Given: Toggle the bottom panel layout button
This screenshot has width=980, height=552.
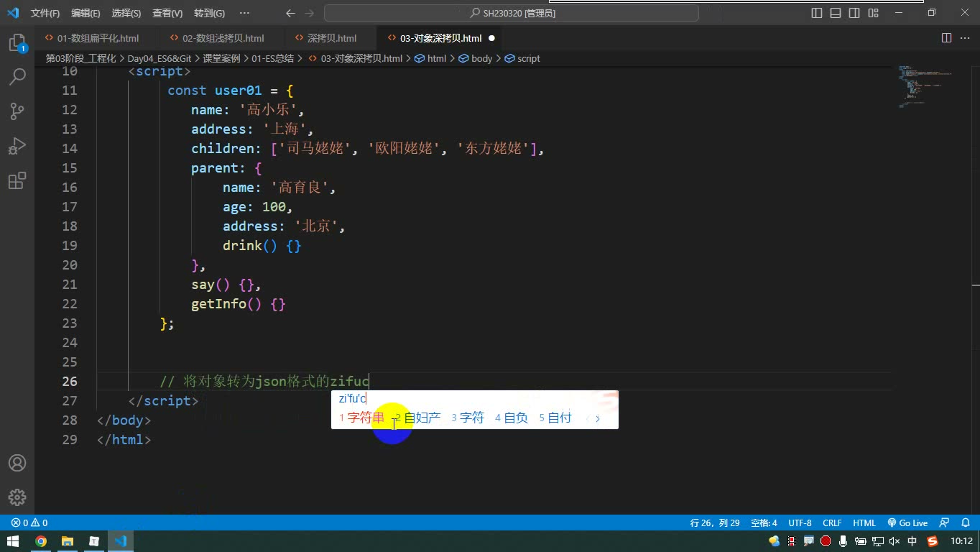Looking at the screenshot, I should pos(836,13).
